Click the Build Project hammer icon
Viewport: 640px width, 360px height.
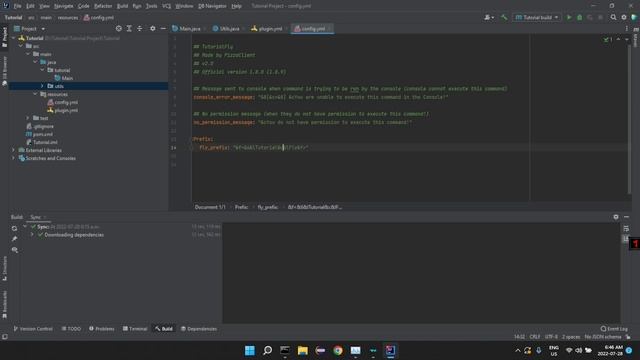[x=504, y=18]
